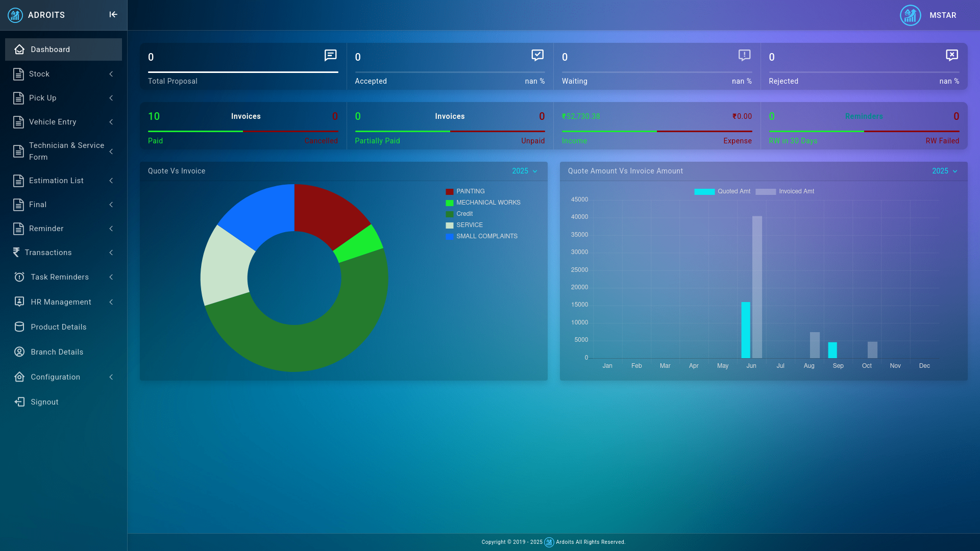This screenshot has width=980, height=551.
Task: Click the Waiting exclamation chat icon
Action: pos(744,55)
